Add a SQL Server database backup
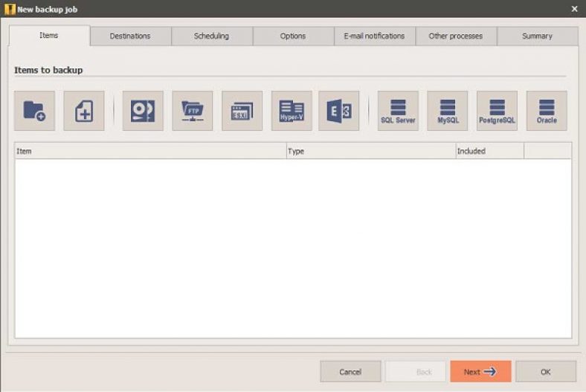 (x=398, y=111)
